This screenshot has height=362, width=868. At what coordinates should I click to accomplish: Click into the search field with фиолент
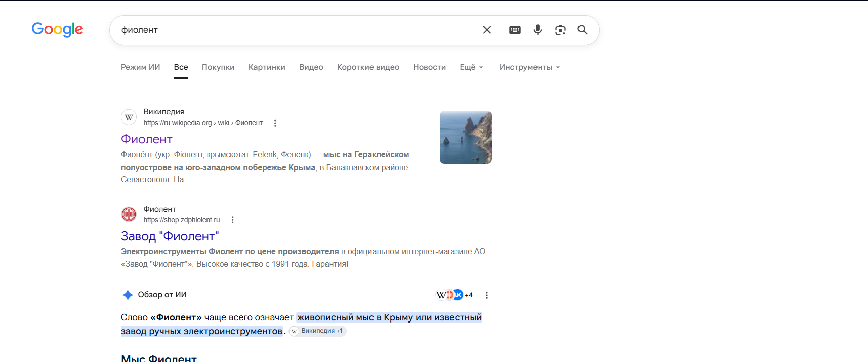[x=299, y=30]
